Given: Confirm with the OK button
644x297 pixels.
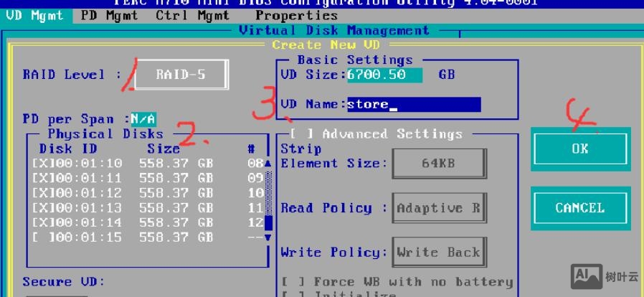Looking at the screenshot, I should (580, 148).
